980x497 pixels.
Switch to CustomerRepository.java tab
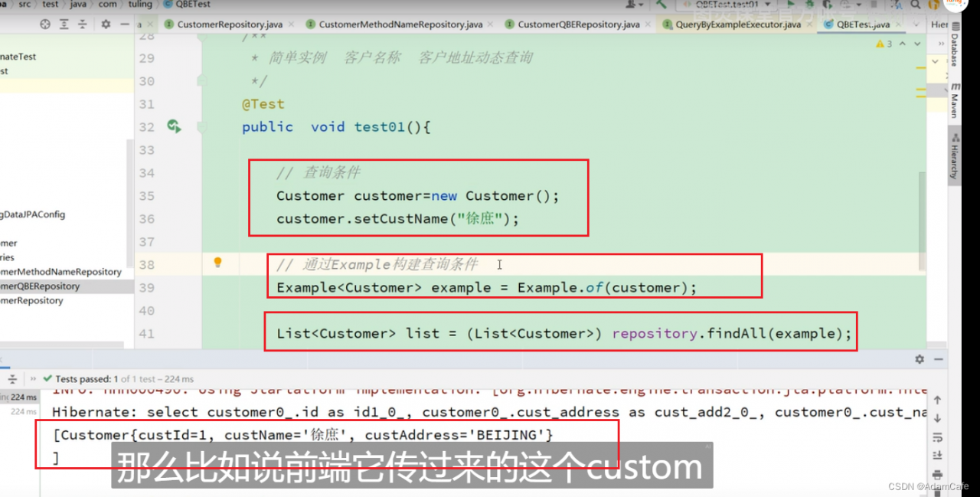click(230, 25)
